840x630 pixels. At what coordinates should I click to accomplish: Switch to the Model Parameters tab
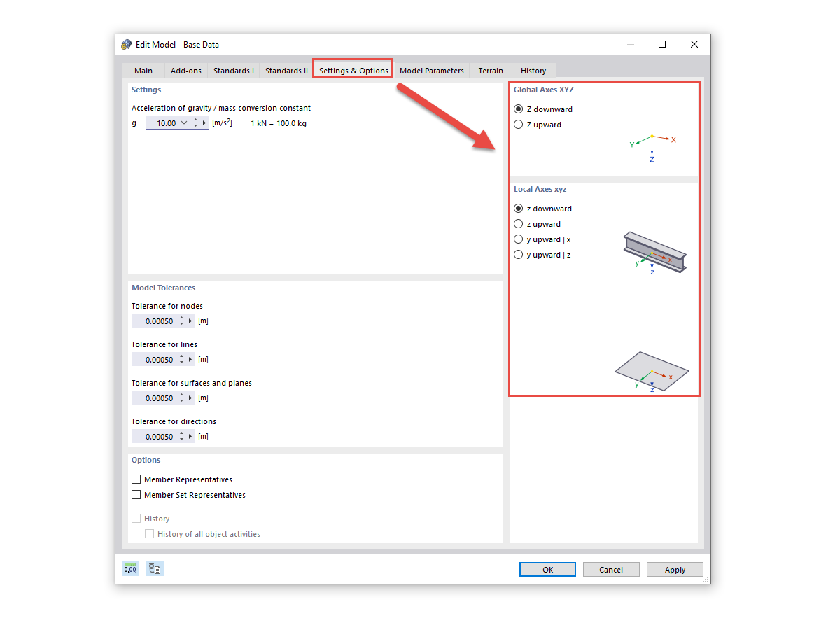[432, 70]
